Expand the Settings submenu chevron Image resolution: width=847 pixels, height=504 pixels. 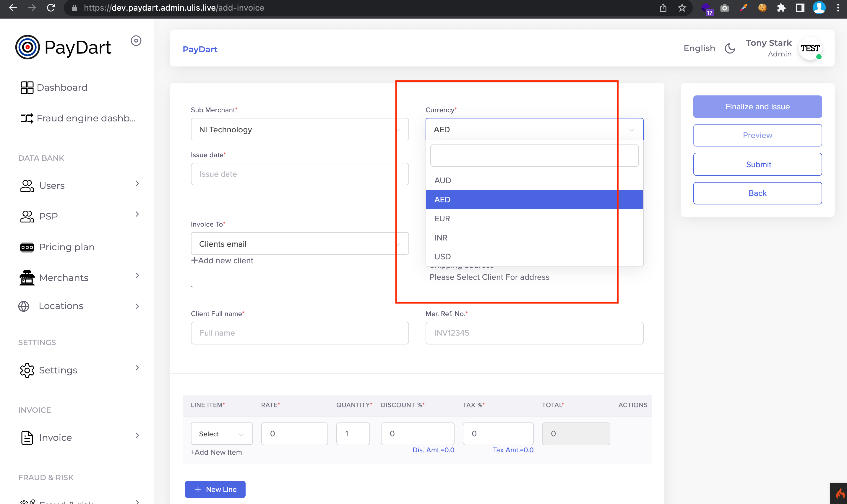(x=137, y=368)
